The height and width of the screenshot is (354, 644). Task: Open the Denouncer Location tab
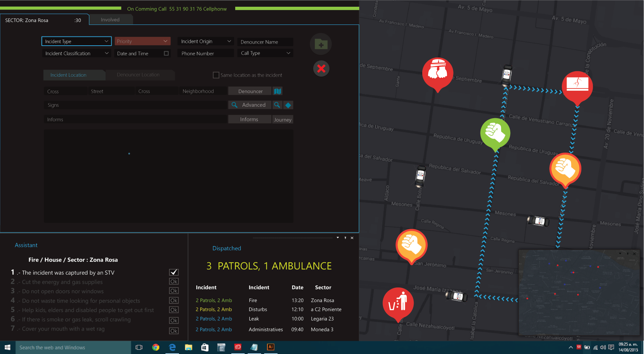tap(138, 75)
